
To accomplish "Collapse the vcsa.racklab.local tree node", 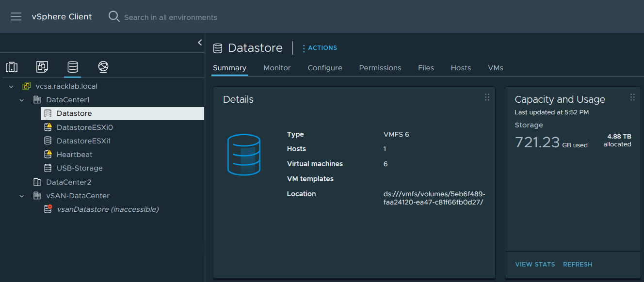I will tap(11, 86).
